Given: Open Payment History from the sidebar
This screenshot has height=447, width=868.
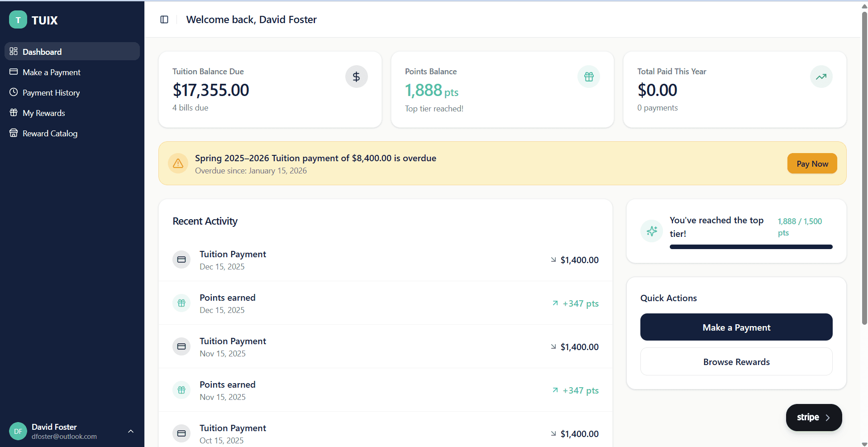Looking at the screenshot, I should pyautogui.click(x=51, y=92).
